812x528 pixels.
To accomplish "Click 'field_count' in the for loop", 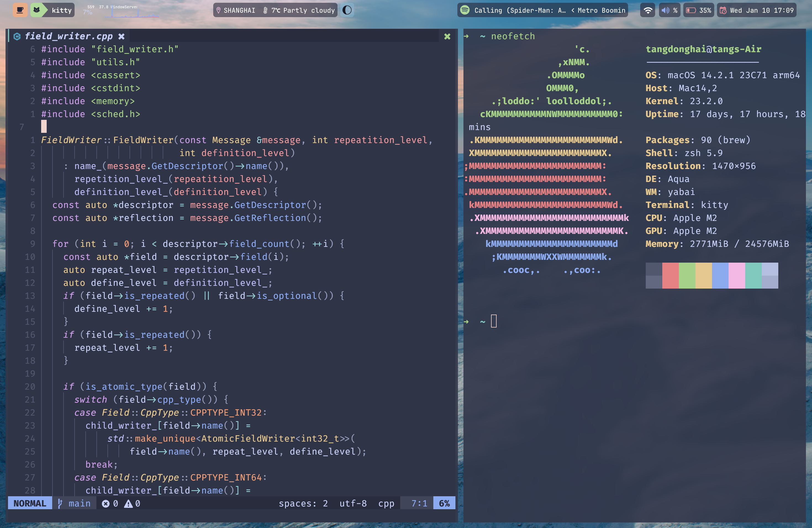I will (x=259, y=244).
